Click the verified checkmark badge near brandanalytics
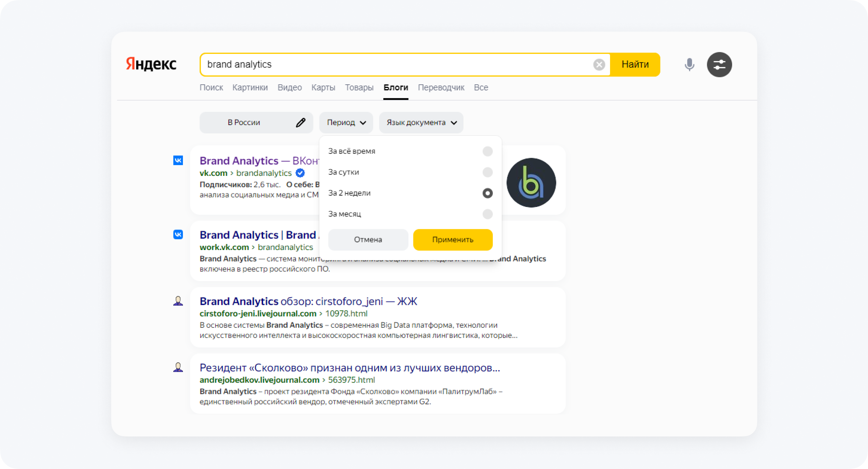The height and width of the screenshot is (469, 868). point(300,173)
